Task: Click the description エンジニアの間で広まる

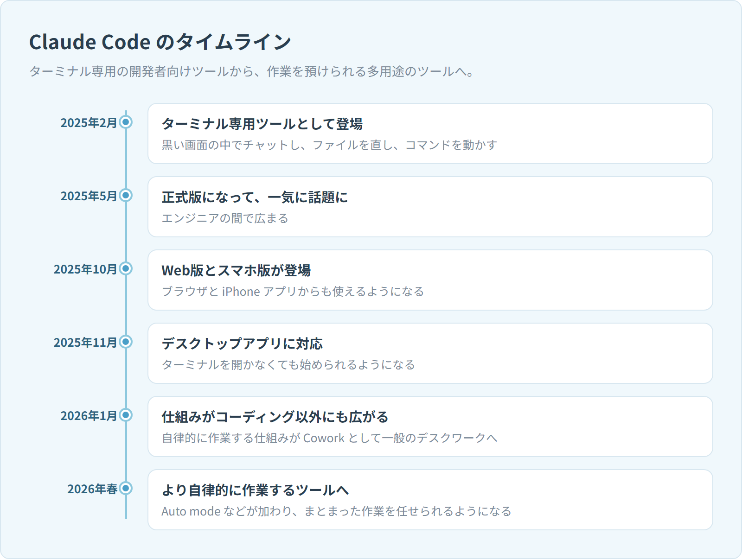Action: (x=225, y=218)
